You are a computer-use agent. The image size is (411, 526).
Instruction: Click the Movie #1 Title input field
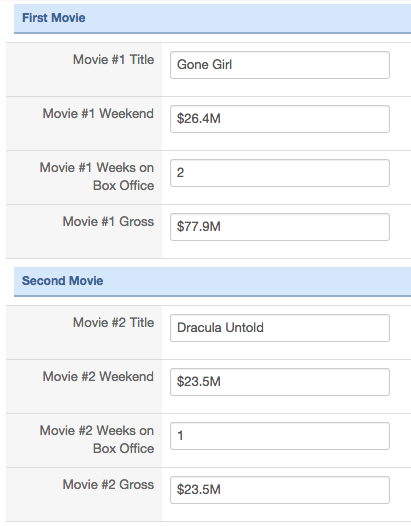pos(280,65)
